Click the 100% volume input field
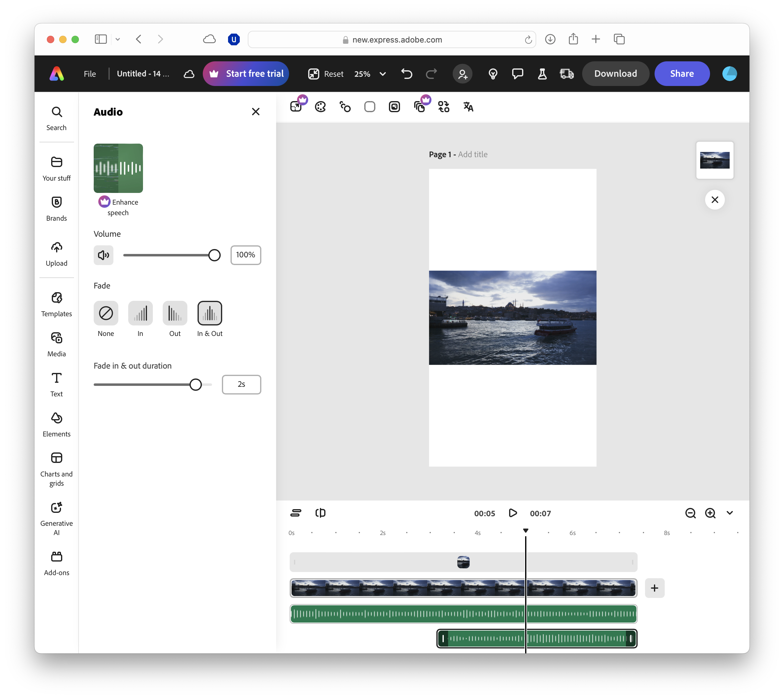784x699 pixels. click(246, 255)
